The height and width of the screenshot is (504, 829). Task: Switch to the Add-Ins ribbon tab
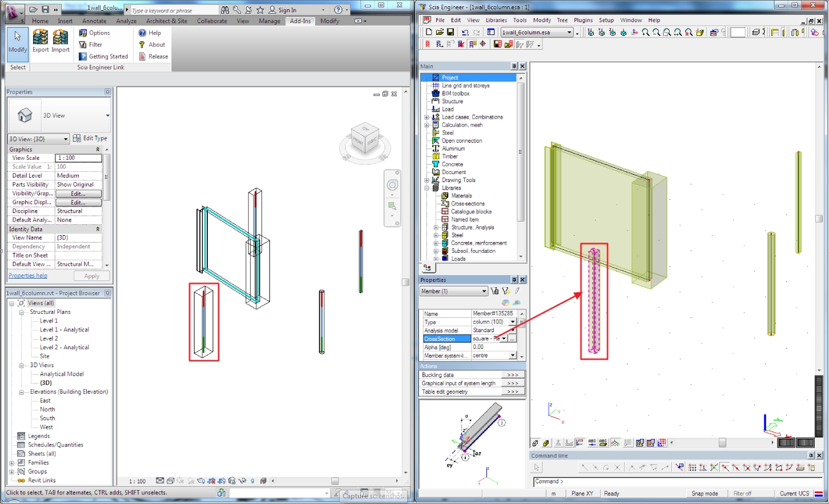(x=300, y=21)
